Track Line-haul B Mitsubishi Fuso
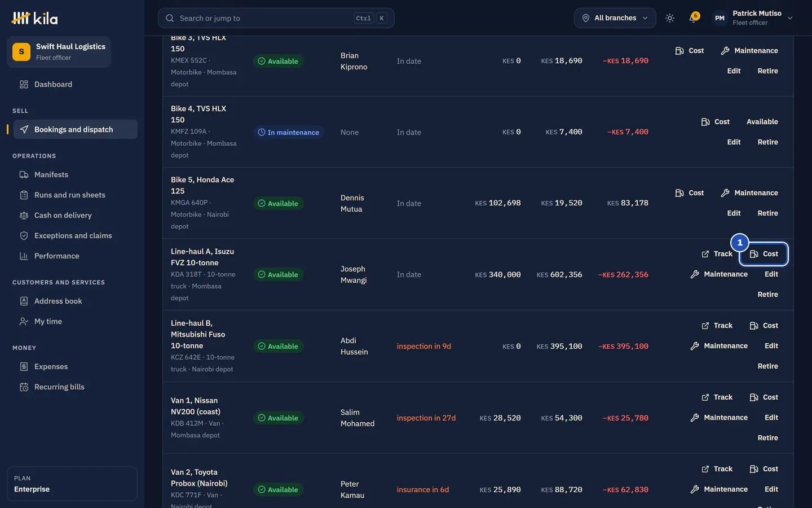 (717, 326)
